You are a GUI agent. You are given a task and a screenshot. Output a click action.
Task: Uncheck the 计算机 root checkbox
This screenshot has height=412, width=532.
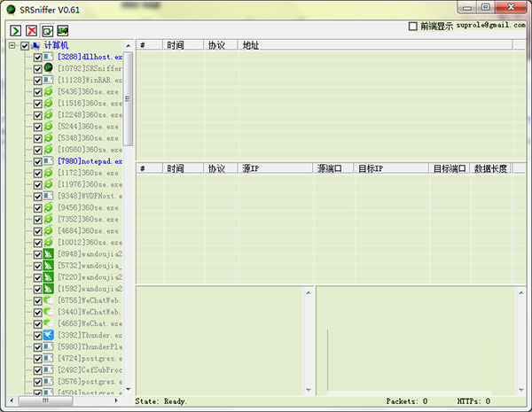(x=25, y=46)
